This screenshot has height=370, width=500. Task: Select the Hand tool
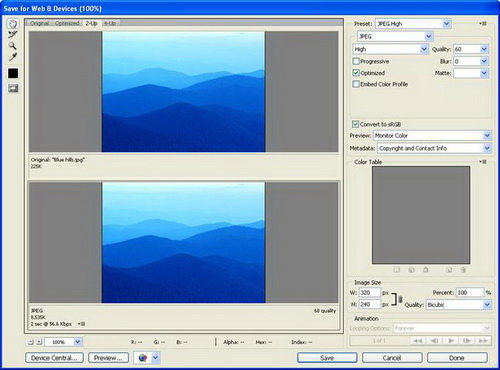pyautogui.click(x=13, y=24)
